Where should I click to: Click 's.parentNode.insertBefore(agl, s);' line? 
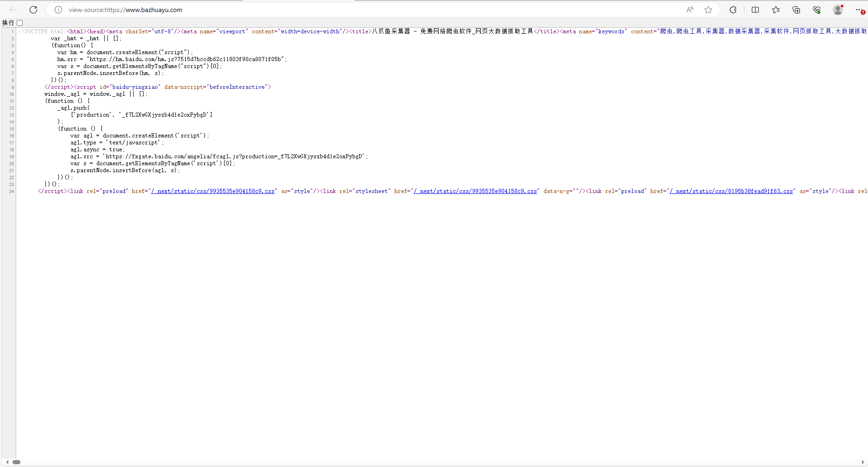[125, 170]
